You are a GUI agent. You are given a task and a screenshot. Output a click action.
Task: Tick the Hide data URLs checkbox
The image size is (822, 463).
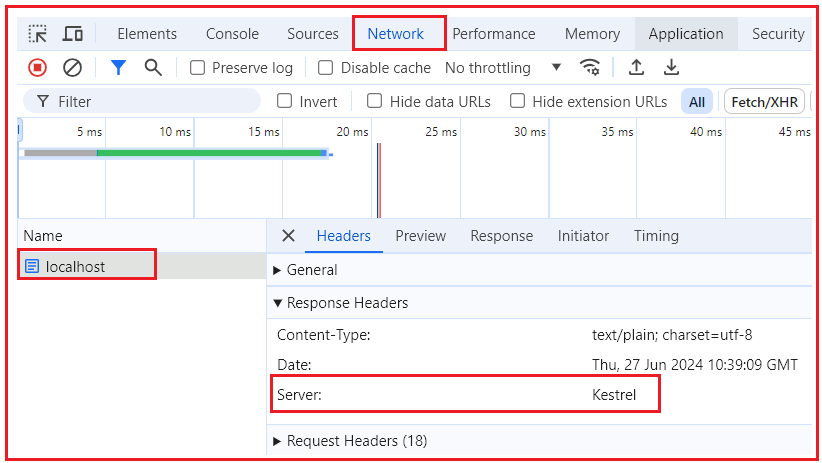click(x=375, y=101)
